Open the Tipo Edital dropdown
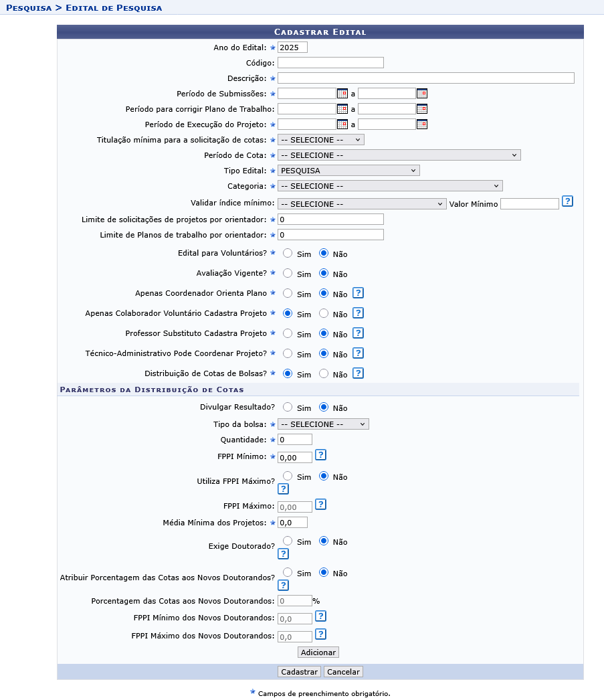This screenshot has width=604, height=700. point(348,170)
